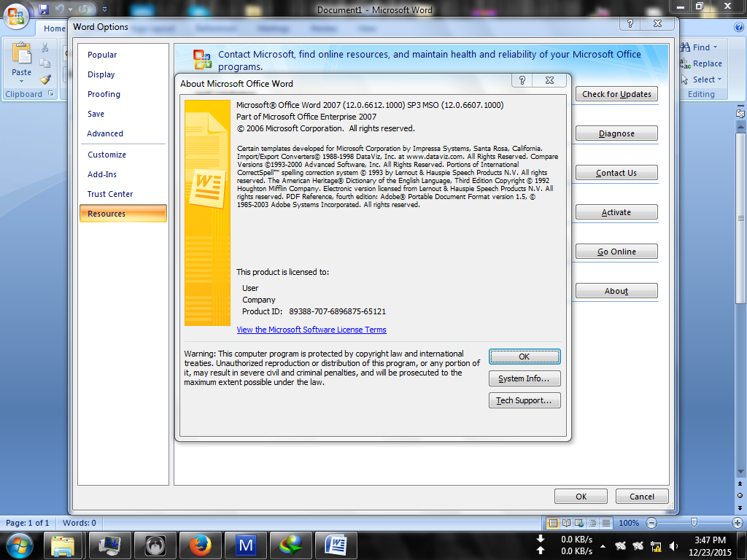This screenshot has width=747, height=560.
Task: Click the Format Painter brush icon
Action: coord(45,79)
